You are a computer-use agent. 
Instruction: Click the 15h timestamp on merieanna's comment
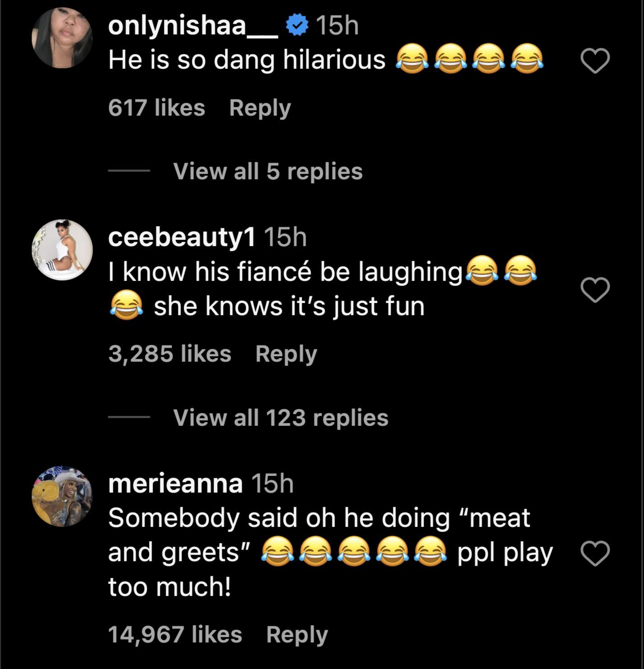[272, 483]
